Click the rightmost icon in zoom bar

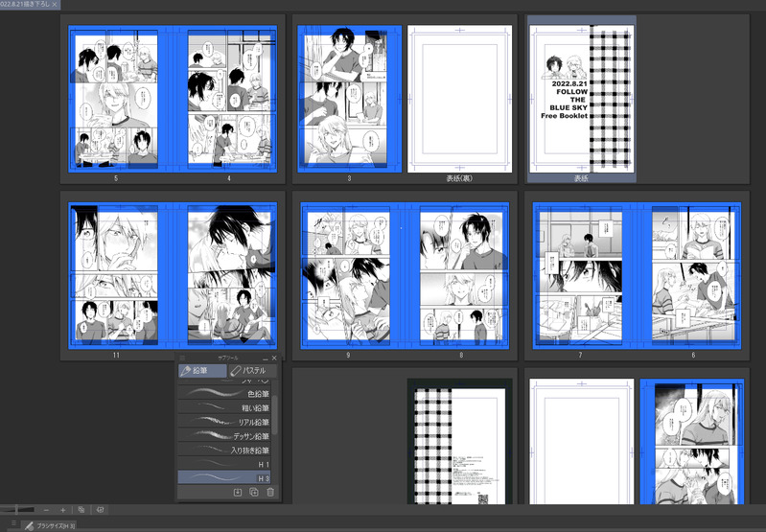(x=100, y=510)
